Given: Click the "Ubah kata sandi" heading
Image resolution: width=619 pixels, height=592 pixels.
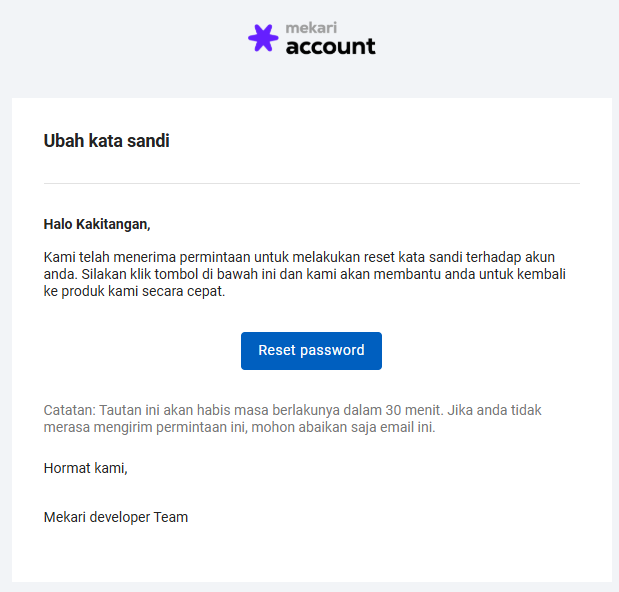Looking at the screenshot, I should coord(107,141).
